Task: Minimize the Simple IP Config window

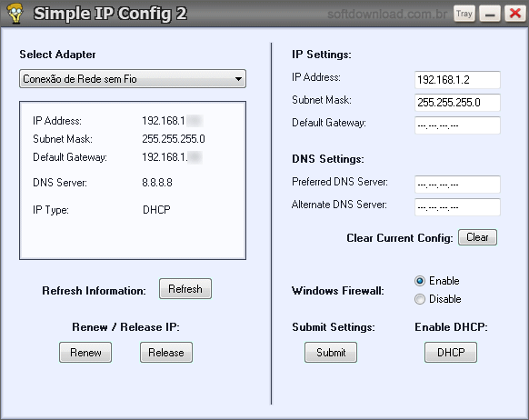Action: coord(490,14)
